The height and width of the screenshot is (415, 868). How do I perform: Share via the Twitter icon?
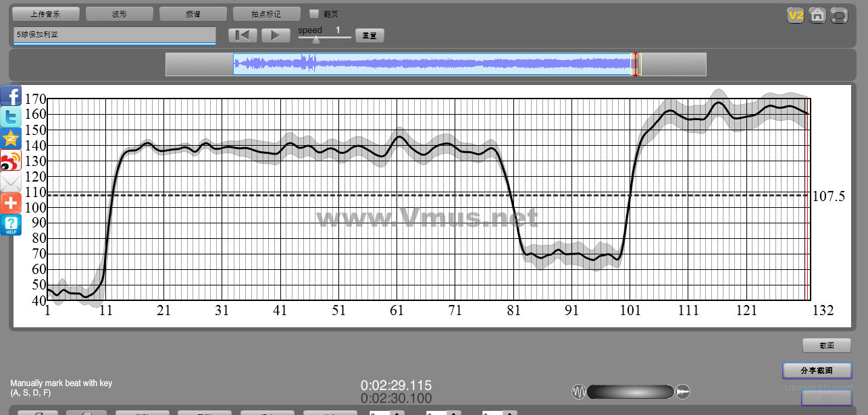click(x=11, y=117)
